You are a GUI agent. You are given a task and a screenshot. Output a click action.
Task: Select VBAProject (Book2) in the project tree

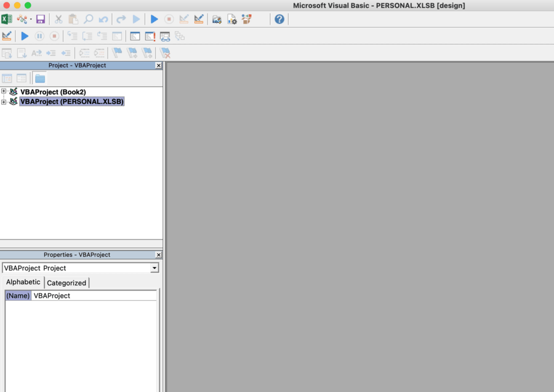click(x=53, y=92)
